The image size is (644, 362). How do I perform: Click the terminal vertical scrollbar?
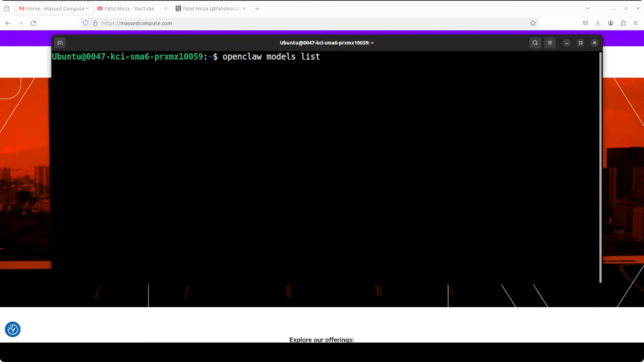click(x=600, y=167)
